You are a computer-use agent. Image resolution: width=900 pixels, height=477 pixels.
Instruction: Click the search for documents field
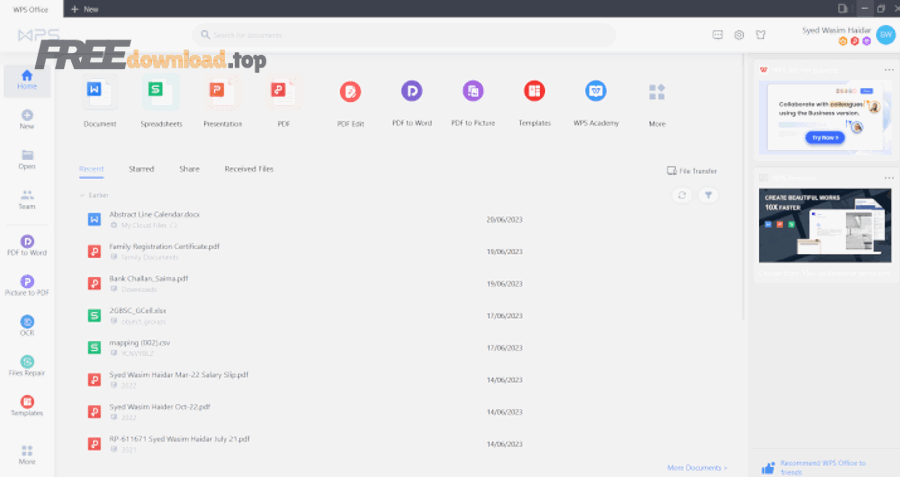pyautogui.click(x=404, y=35)
